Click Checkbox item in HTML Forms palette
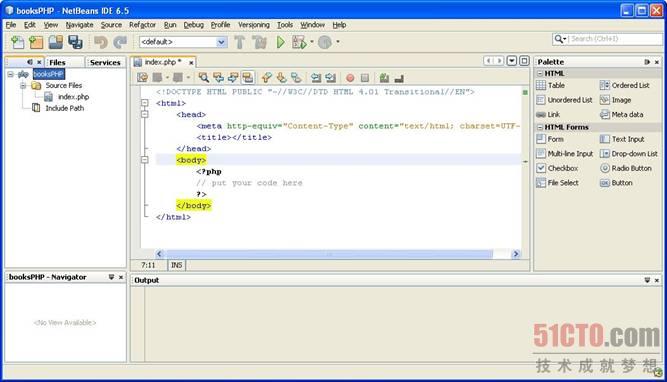This screenshot has width=667, height=382. click(557, 168)
